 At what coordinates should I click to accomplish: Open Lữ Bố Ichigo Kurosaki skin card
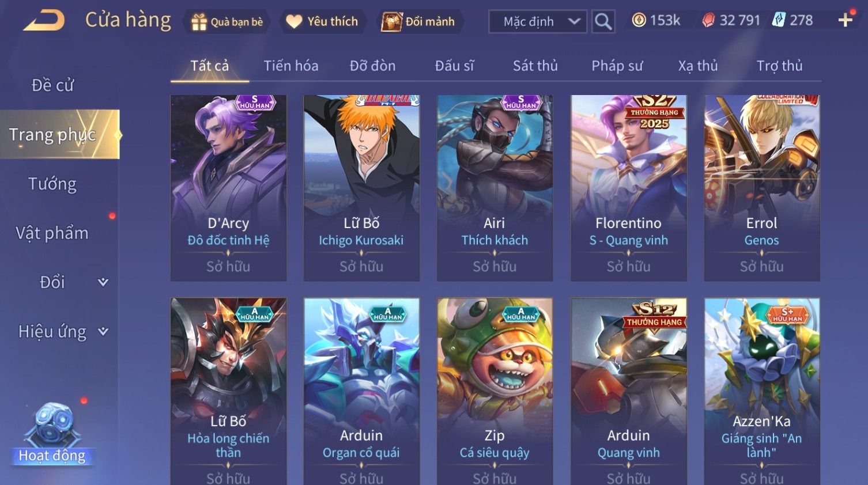tap(361, 188)
